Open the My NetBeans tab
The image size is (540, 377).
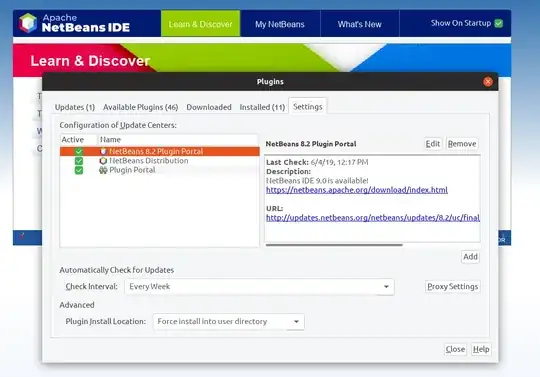click(280, 24)
